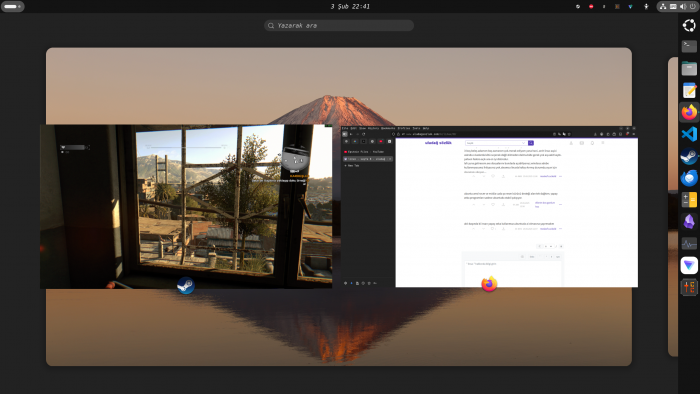Open Proton VPN from the dock
This screenshot has height=394, width=700.
pyautogui.click(x=689, y=265)
